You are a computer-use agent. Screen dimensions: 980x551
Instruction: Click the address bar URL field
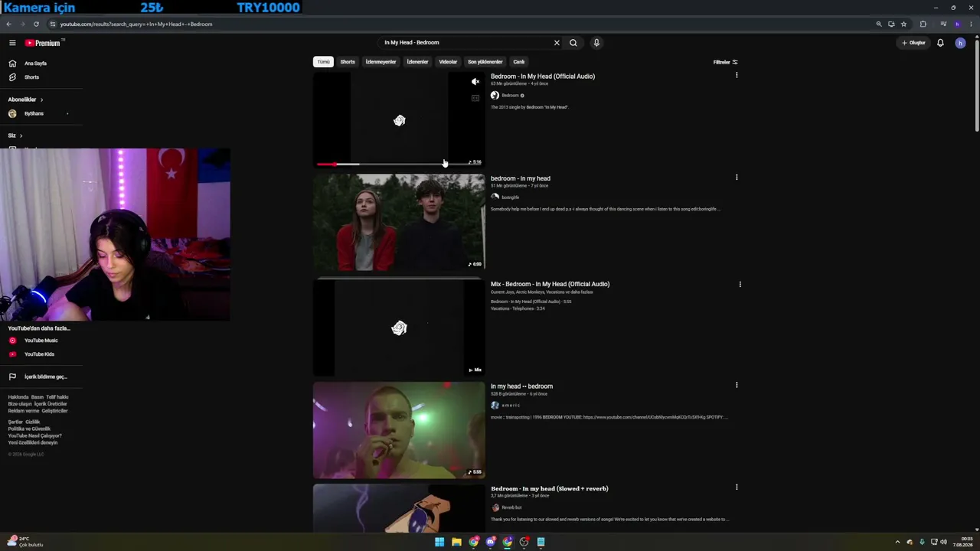(459, 24)
